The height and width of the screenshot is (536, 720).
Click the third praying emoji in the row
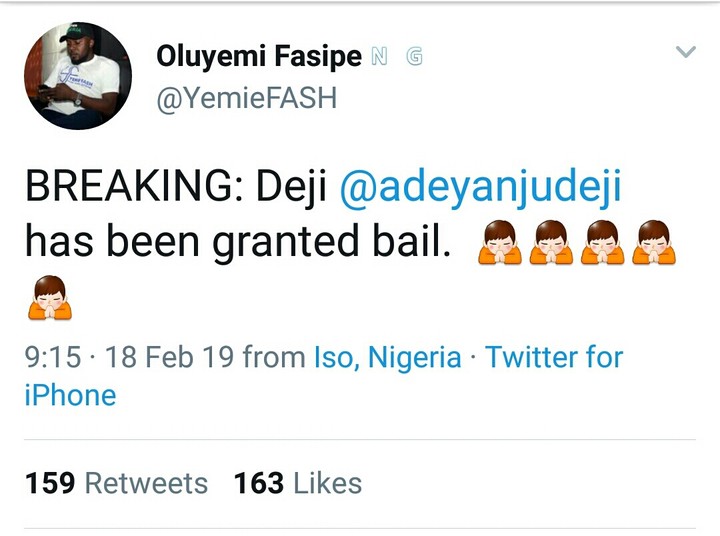tap(603, 243)
